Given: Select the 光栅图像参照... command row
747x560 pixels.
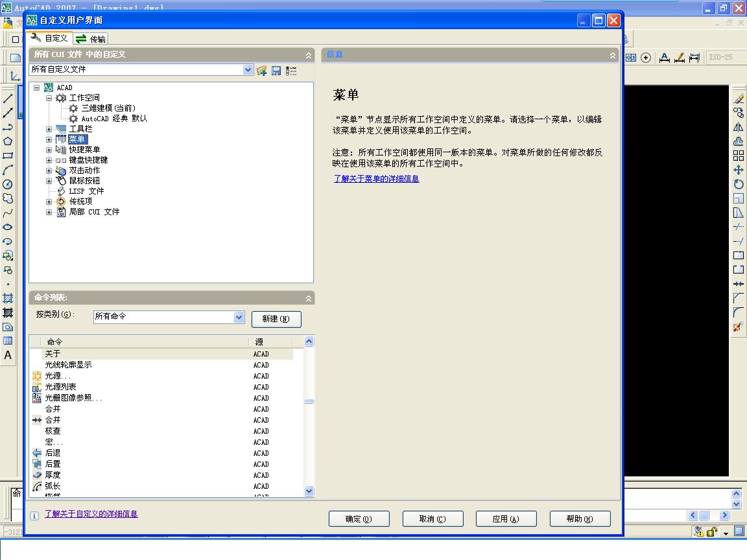Looking at the screenshot, I should tap(162, 398).
